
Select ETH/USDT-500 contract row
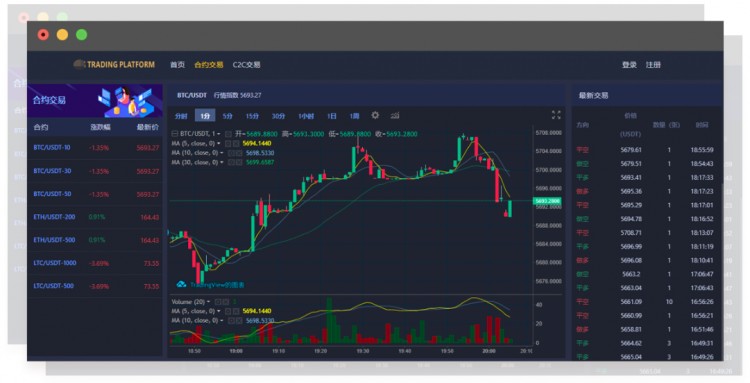(x=95, y=240)
